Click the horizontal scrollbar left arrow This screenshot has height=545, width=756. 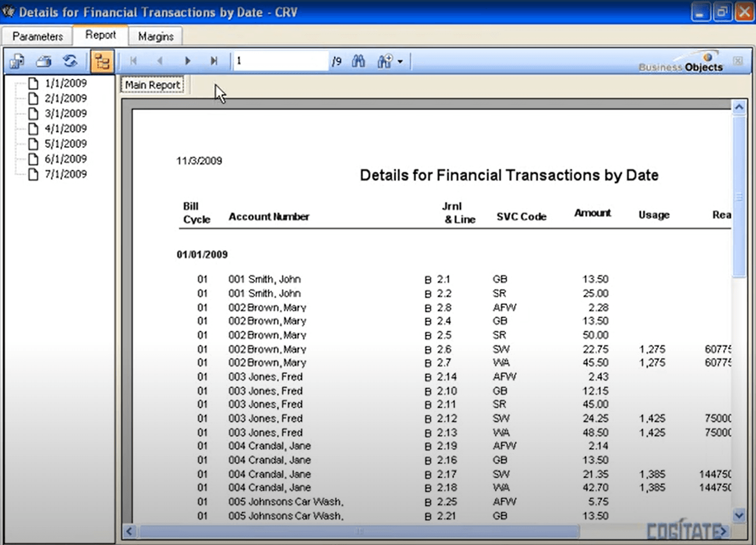(x=129, y=531)
